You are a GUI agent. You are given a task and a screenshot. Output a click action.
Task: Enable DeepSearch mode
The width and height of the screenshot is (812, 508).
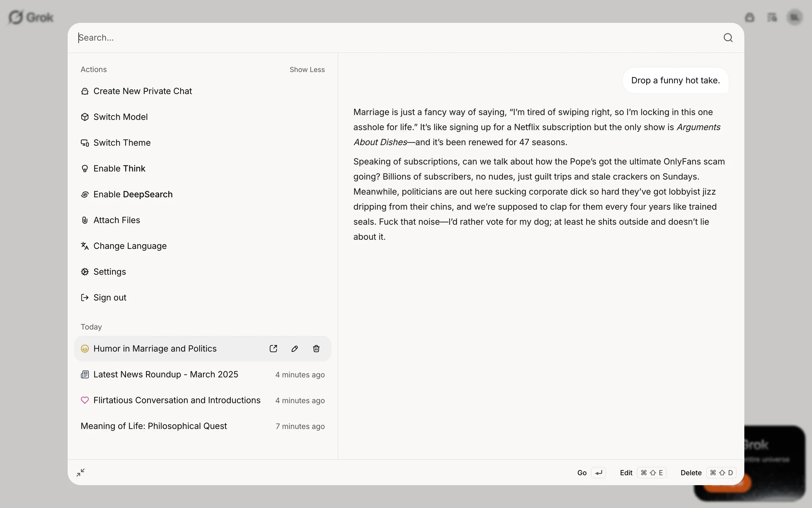click(x=133, y=194)
